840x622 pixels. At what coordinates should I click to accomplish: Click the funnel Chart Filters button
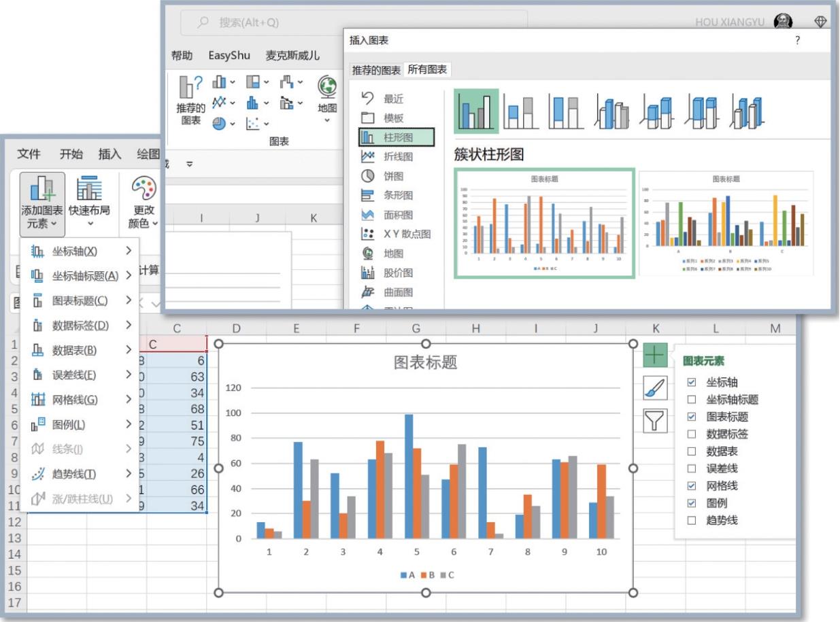click(x=654, y=422)
